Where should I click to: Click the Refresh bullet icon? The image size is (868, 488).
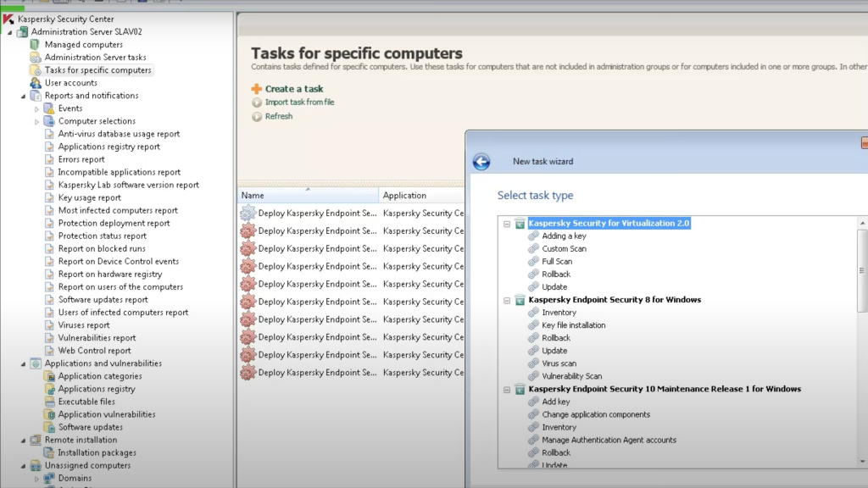pyautogui.click(x=256, y=116)
